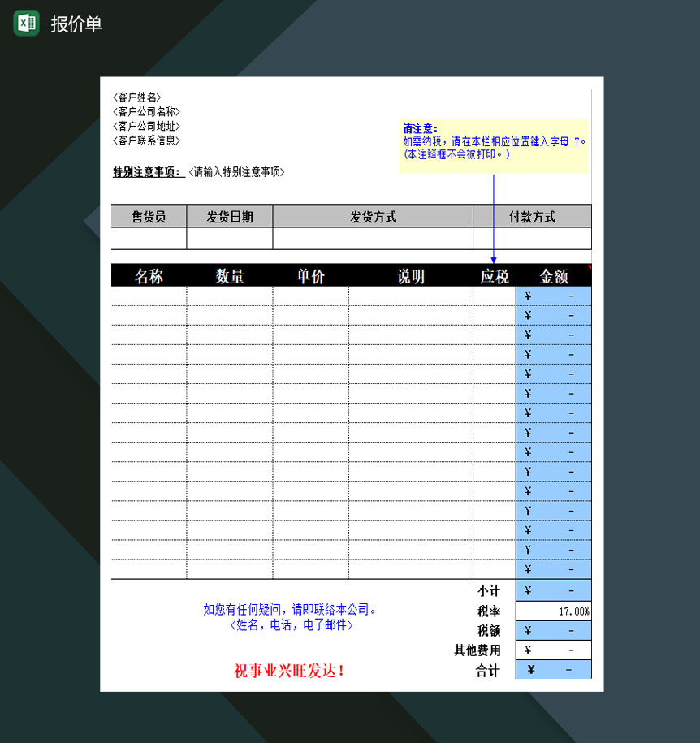
Task: Toggle tax in the first 应税 cell
Action: click(x=493, y=296)
